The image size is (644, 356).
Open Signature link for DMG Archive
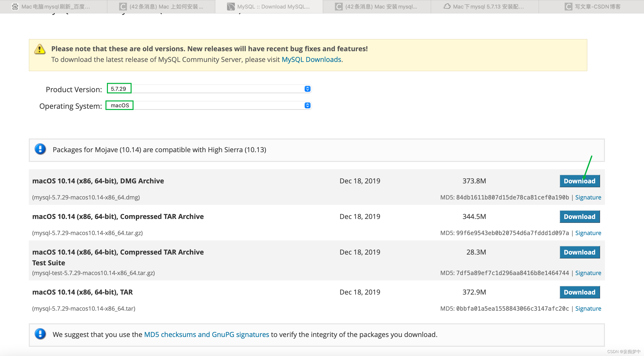tap(588, 197)
